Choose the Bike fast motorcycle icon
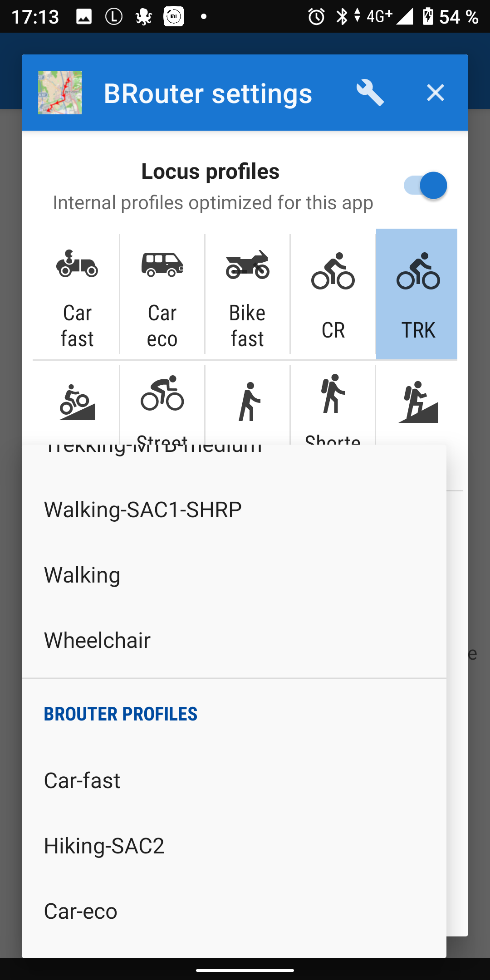Image resolution: width=490 pixels, height=980 pixels. click(x=247, y=295)
